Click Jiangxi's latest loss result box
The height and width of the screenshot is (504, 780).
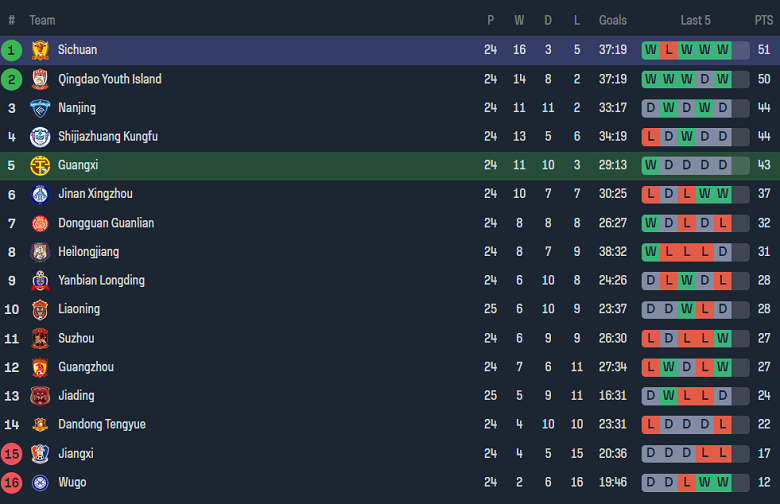[x=723, y=453]
